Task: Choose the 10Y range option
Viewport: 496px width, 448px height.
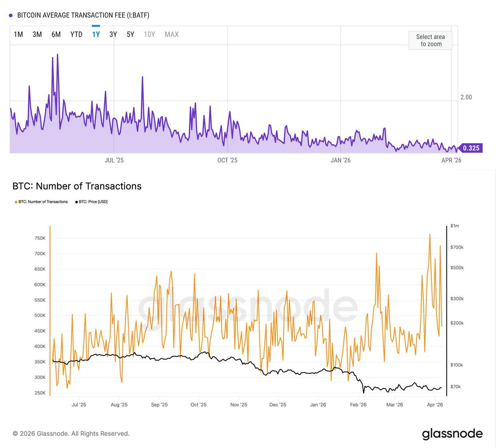Action: pos(149,34)
